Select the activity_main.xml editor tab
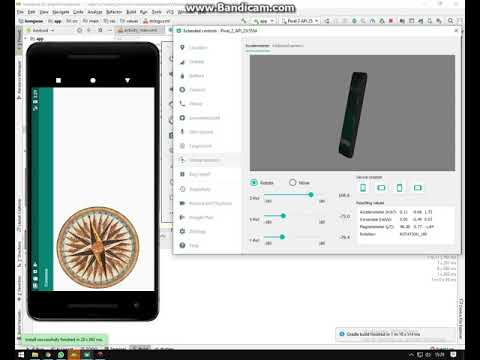This screenshot has width=480, height=360. coord(140,30)
